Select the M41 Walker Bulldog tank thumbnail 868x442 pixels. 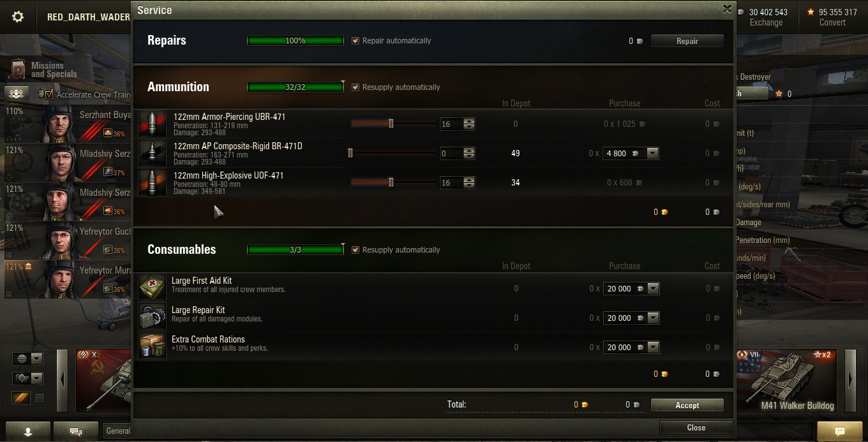(788, 380)
